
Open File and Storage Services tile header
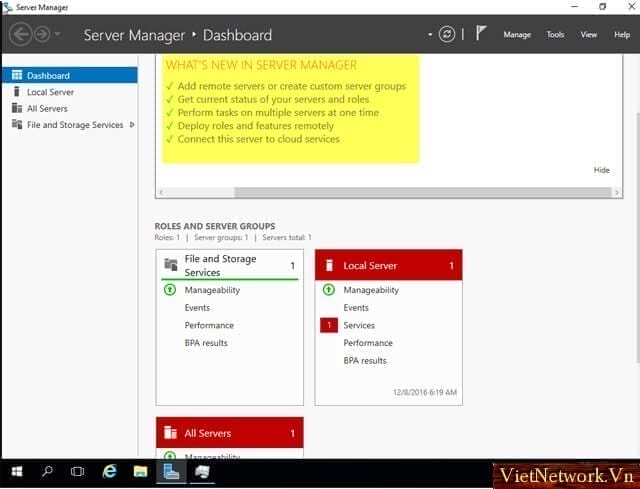point(230,265)
